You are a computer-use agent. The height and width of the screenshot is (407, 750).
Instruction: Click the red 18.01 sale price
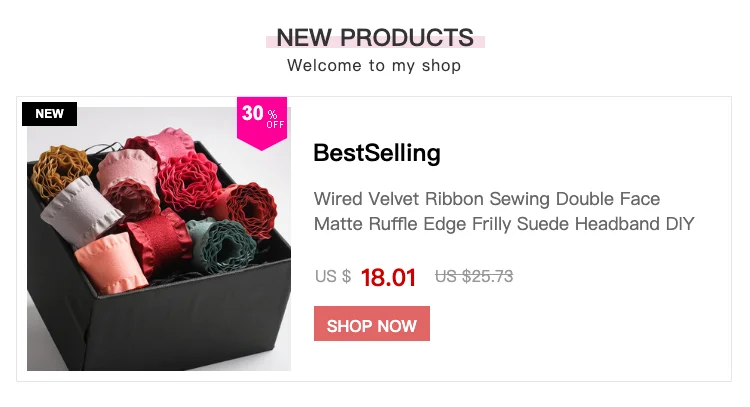coord(388,277)
